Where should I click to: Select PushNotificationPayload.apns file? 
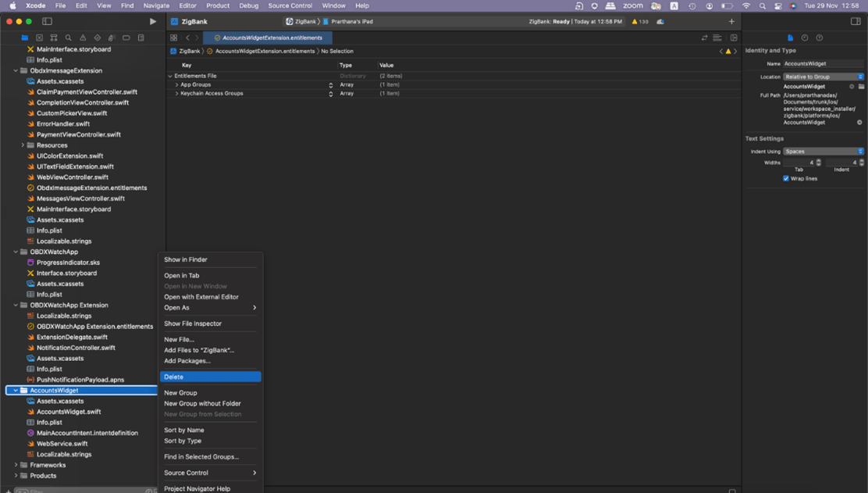(80, 380)
